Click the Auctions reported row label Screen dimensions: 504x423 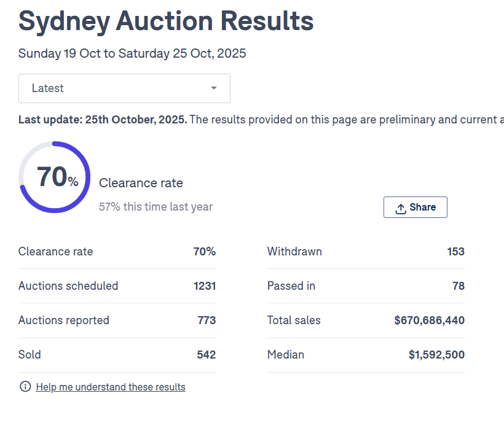(64, 320)
